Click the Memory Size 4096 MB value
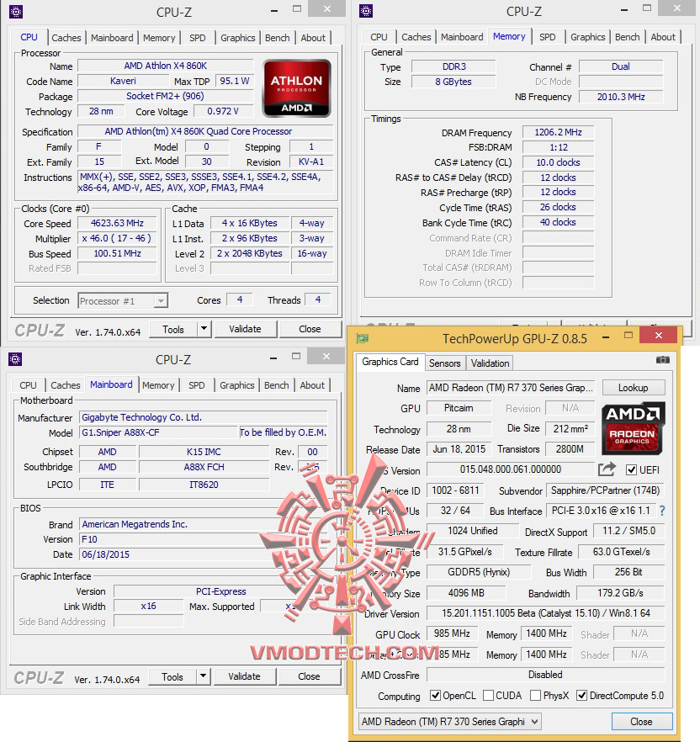Screen dimensions: 700x742 point(466,593)
